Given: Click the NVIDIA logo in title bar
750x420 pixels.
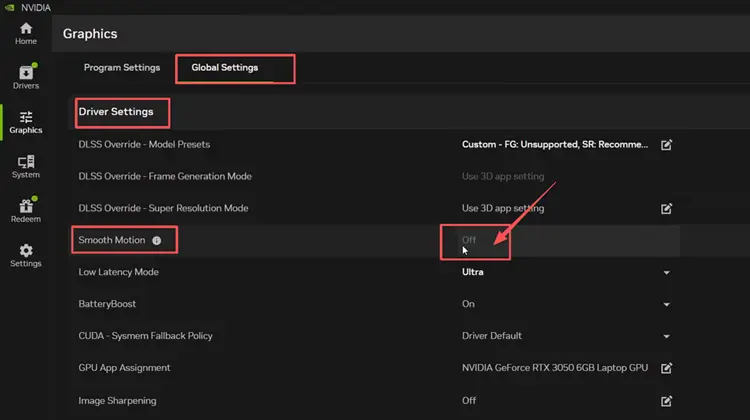Looking at the screenshot, I should pos(10,7).
